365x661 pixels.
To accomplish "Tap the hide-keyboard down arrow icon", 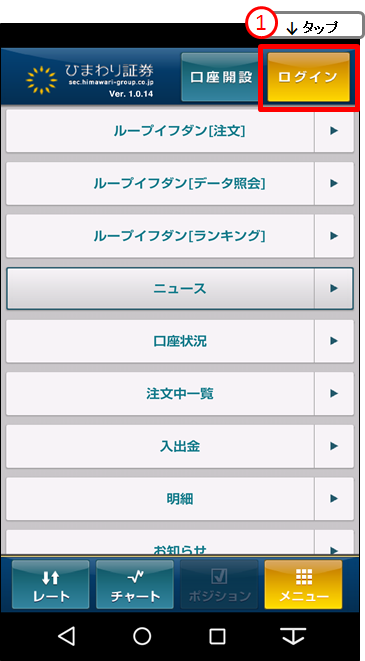I will (x=293, y=636).
